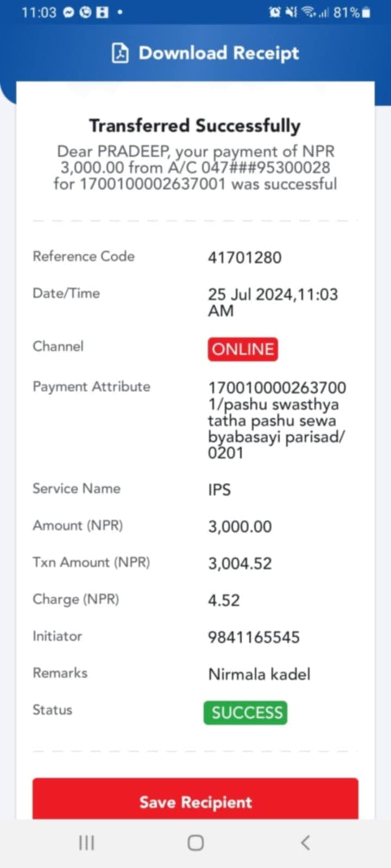
Task: Tap the status bar clock 11:03
Action: click(39, 12)
